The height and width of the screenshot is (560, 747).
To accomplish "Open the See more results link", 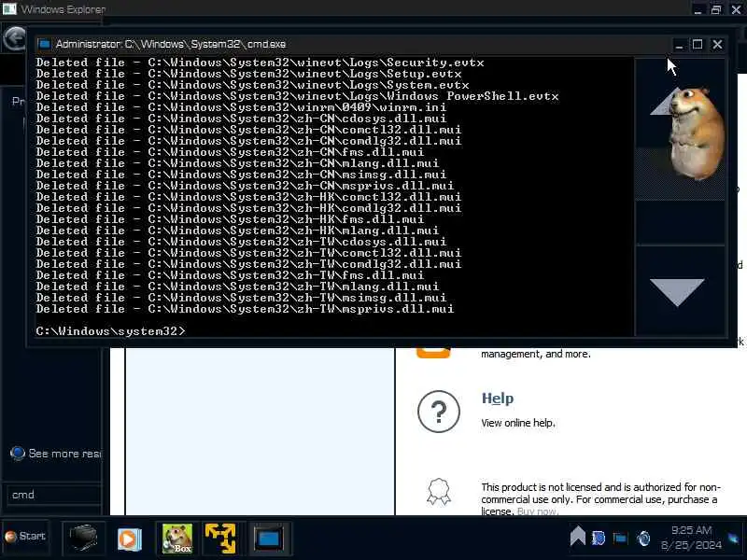I will click(64, 454).
